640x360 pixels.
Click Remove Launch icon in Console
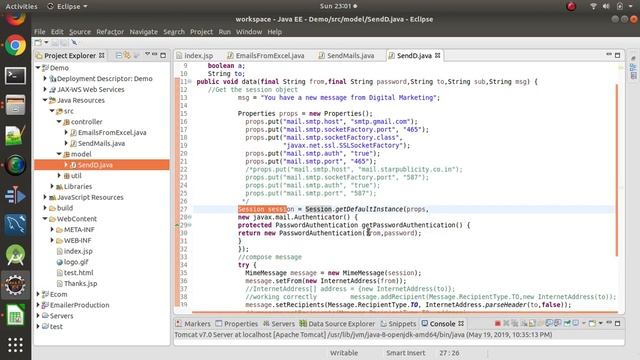point(506,323)
